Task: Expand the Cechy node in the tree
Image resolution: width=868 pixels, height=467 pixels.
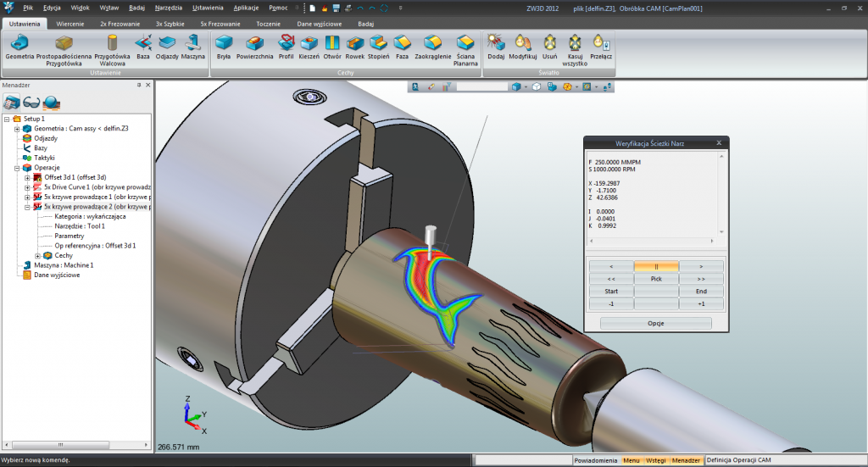Action: (x=37, y=255)
